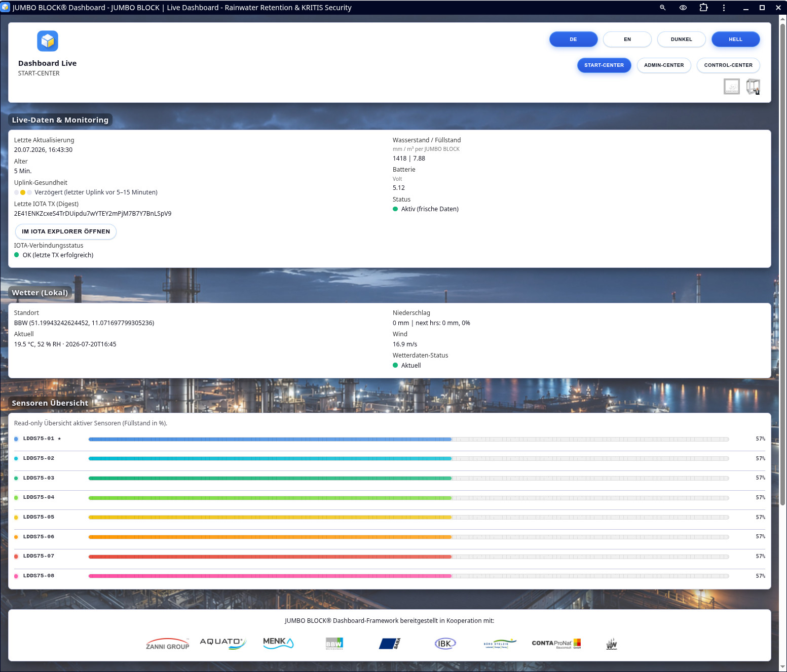The height and width of the screenshot is (672, 787).
Task: Enable DUNKEL dark theme
Action: [x=681, y=39]
